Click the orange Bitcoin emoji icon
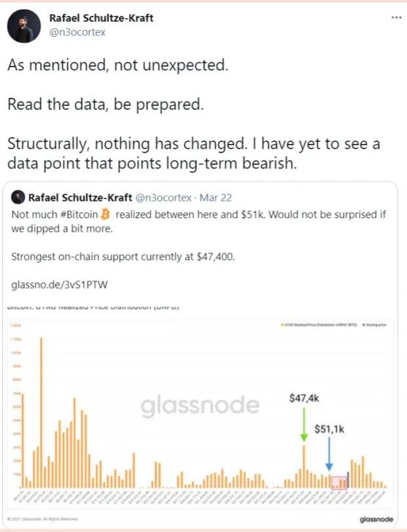The image size is (407, 532). (x=106, y=214)
